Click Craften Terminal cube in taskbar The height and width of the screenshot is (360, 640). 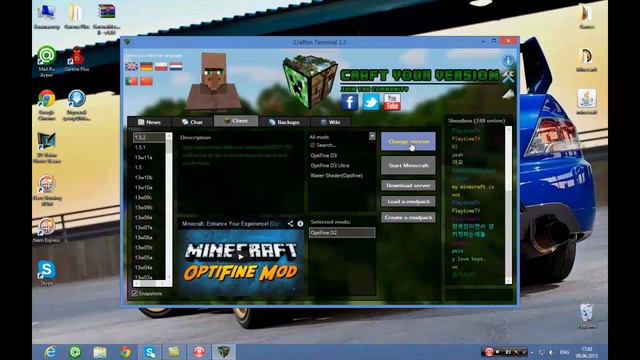224,352
